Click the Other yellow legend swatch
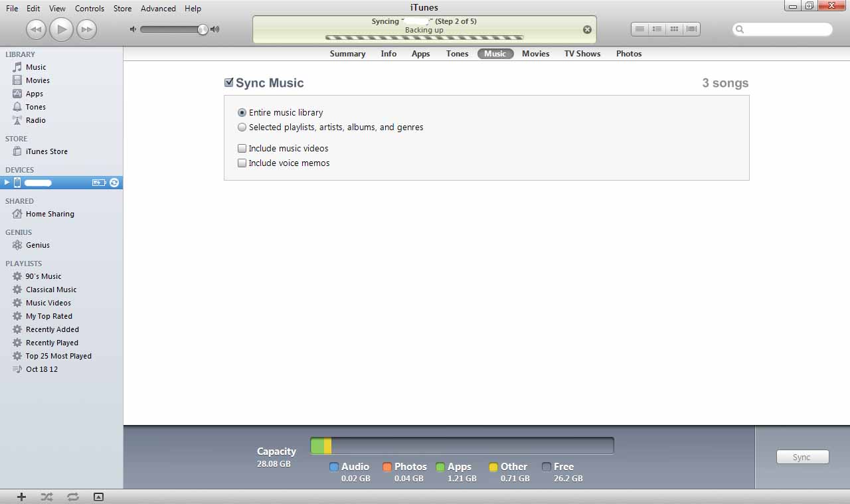Screen dimensions: 850x504 (493, 467)
